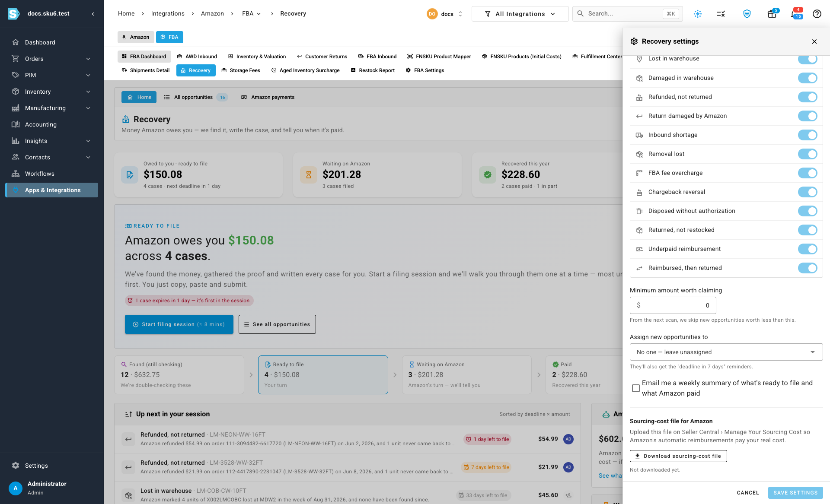Viewport: 830px width, 504px height.
Task: Click the Recovery settings gear icon
Action: tap(634, 41)
